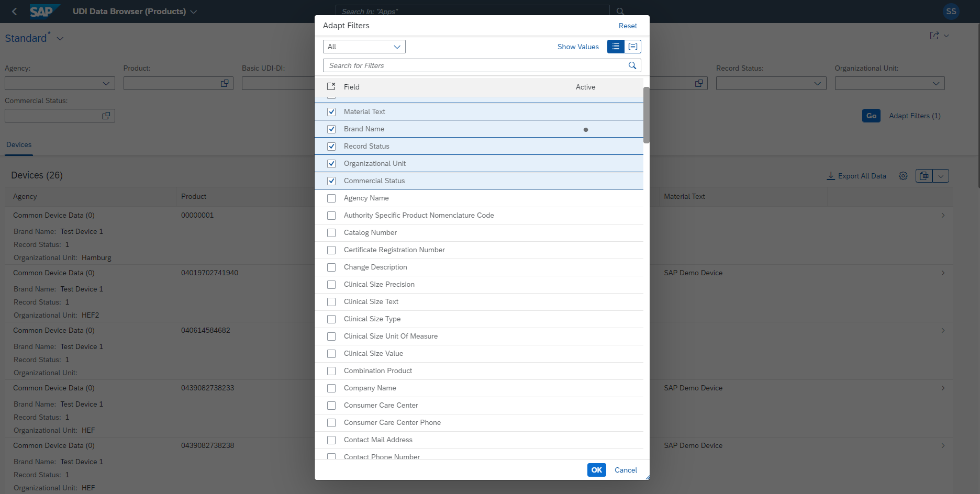
Task: Open value help for Commercial Status filter
Action: (106, 116)
